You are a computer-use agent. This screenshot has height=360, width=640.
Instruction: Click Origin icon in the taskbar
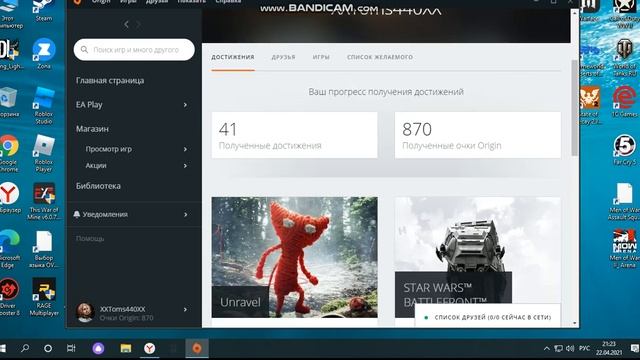[197, 348]
